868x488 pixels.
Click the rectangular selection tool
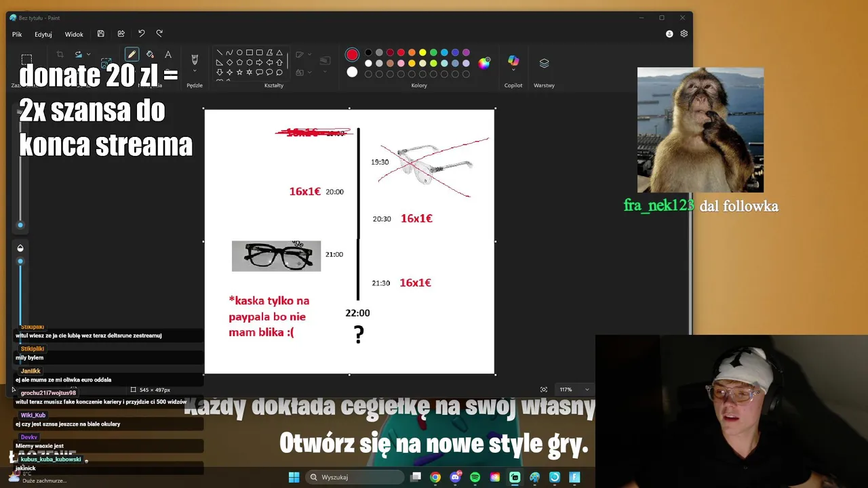pyautogui.click(x=26, y=59)
